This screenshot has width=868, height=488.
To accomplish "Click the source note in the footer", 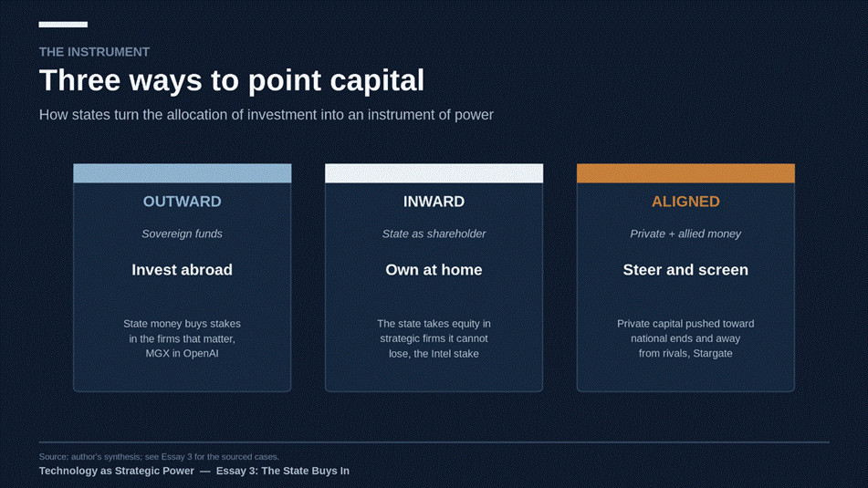I will [x=159, y=457].
